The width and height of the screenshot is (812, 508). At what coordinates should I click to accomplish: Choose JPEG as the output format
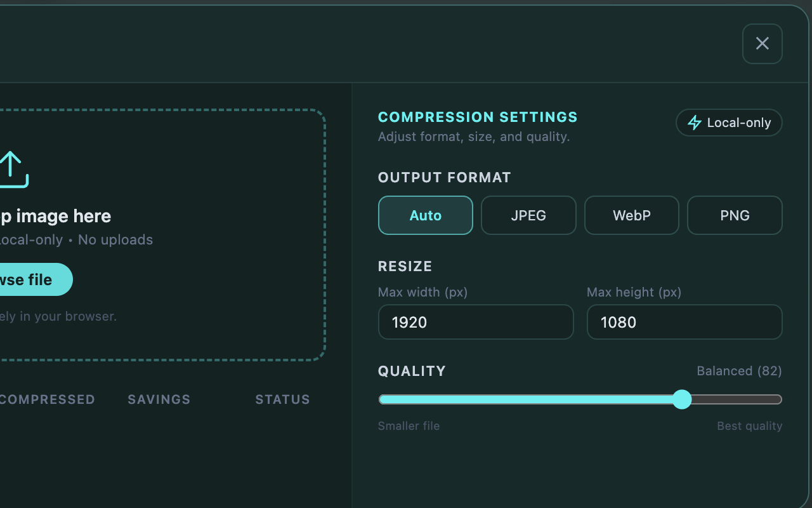[528, 215]
